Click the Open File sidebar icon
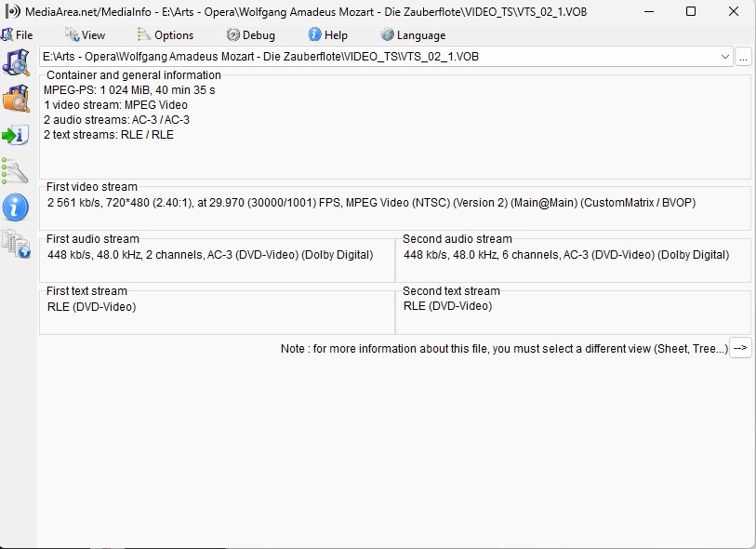 click(x=16, y=62)
